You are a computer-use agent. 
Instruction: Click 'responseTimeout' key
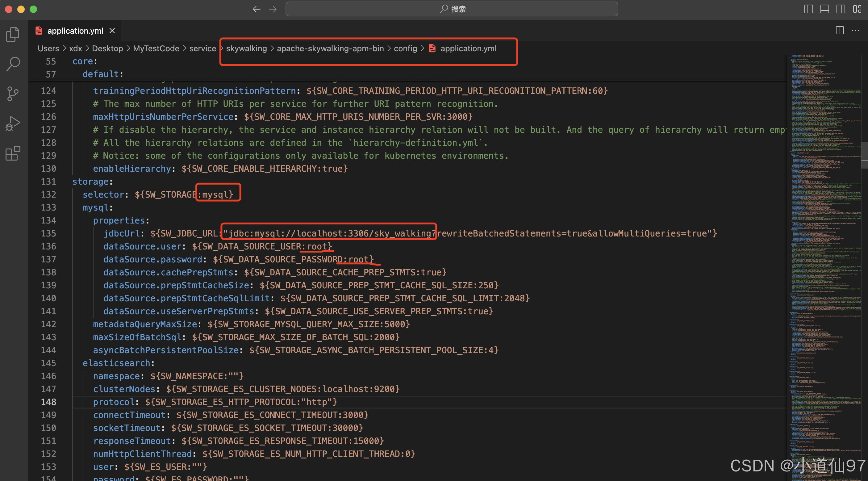click(x=132, y=441)
